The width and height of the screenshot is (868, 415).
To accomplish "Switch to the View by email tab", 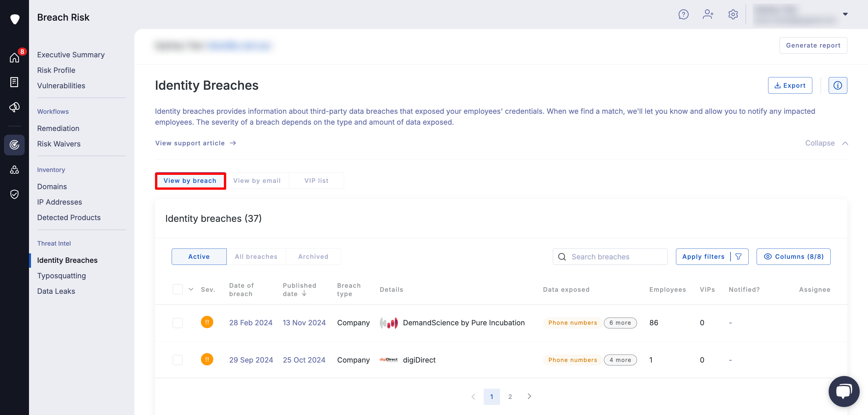I will click(257, 180).
